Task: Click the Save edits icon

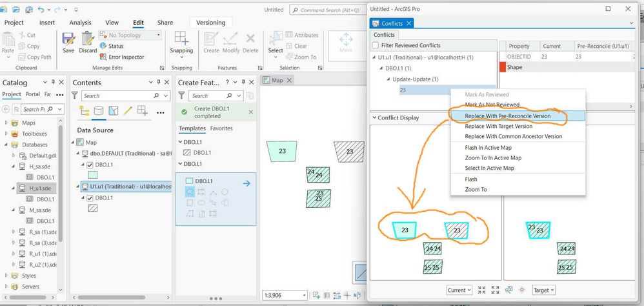Action: coord(68,39)
